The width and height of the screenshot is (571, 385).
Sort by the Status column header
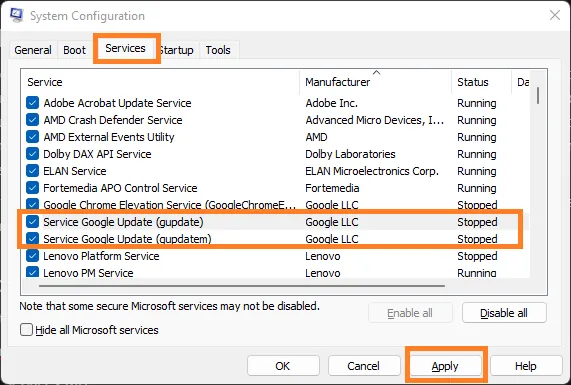click(481, 82)
